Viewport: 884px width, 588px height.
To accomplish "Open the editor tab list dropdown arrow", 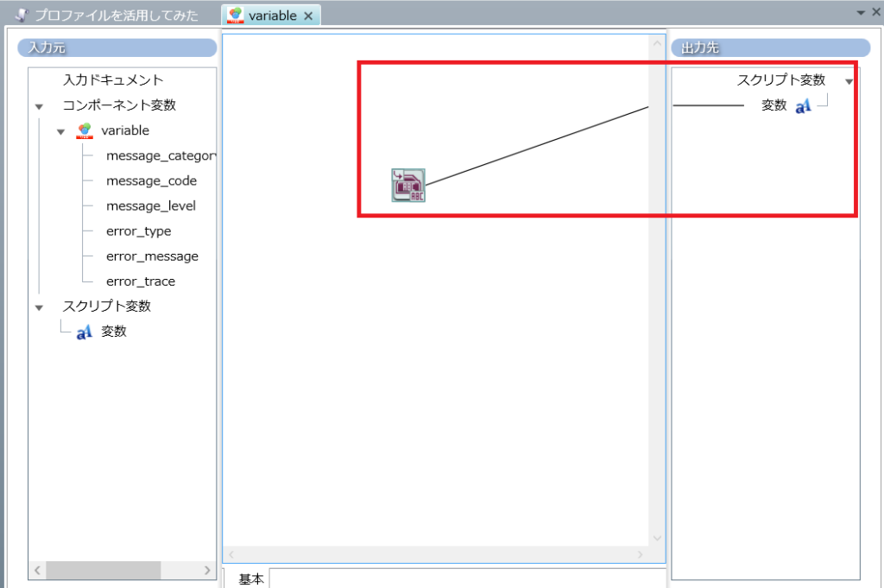I will pyautogui.click(x=861, y=12).
